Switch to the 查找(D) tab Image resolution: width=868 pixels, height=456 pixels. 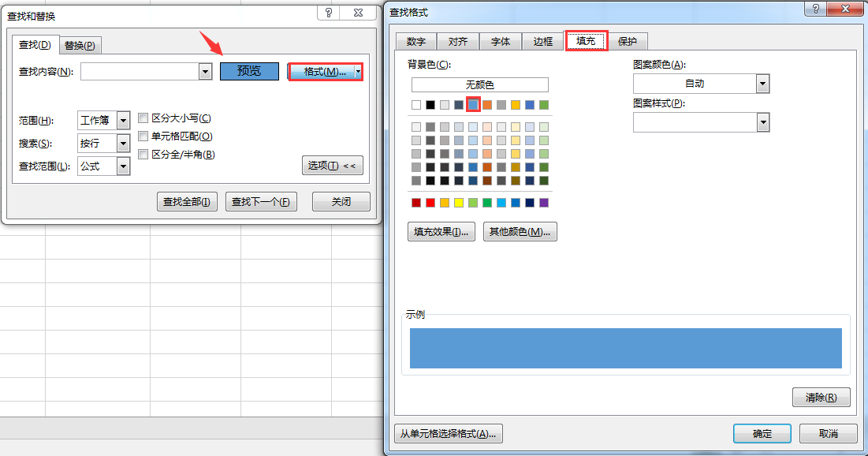point(35,45)
